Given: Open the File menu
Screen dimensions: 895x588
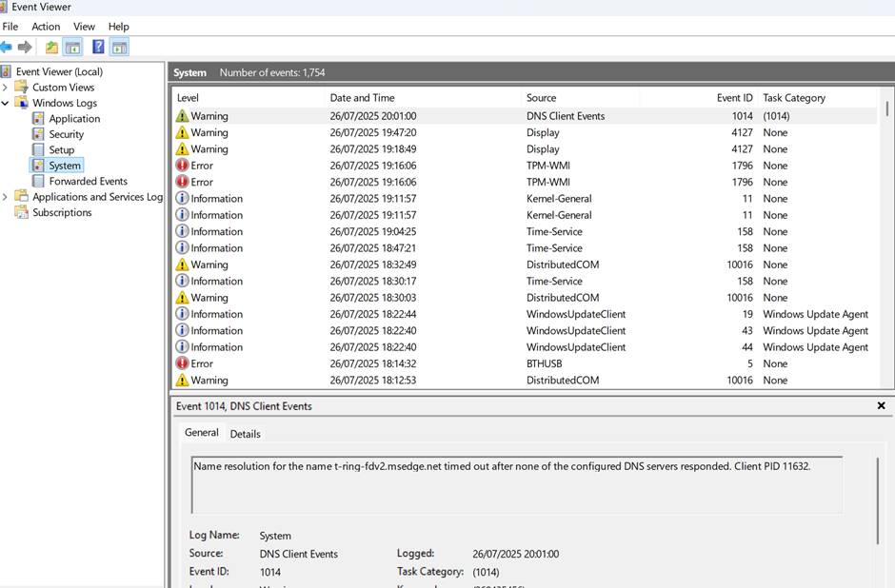Looking at the screenshot, I should coord(10,27).
